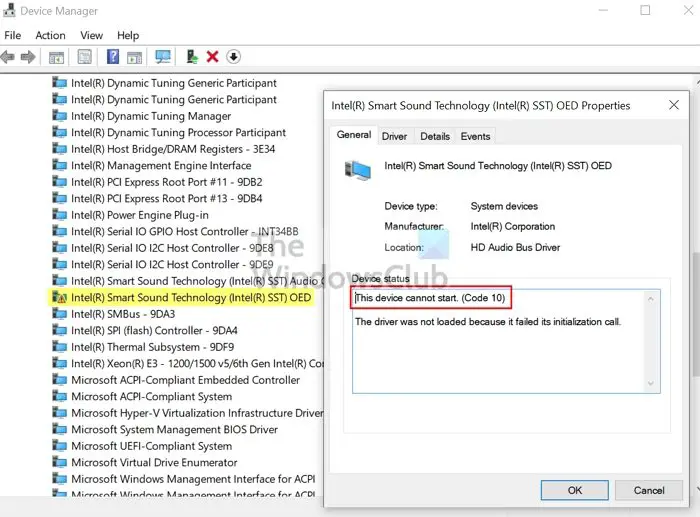Open the File menu
The width and height of the screenshot is (700, 517).
(x=12, y=35)
